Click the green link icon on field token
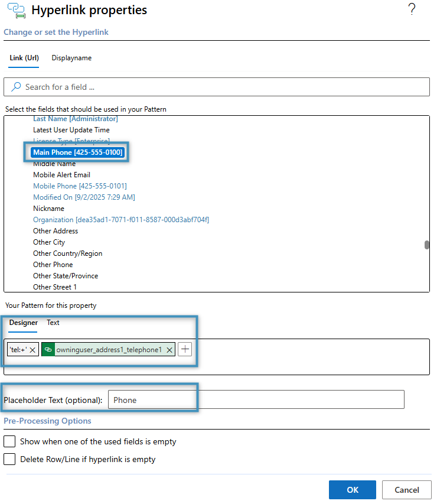The height and width of the screenshot is (504, 437). pos(48,350)
